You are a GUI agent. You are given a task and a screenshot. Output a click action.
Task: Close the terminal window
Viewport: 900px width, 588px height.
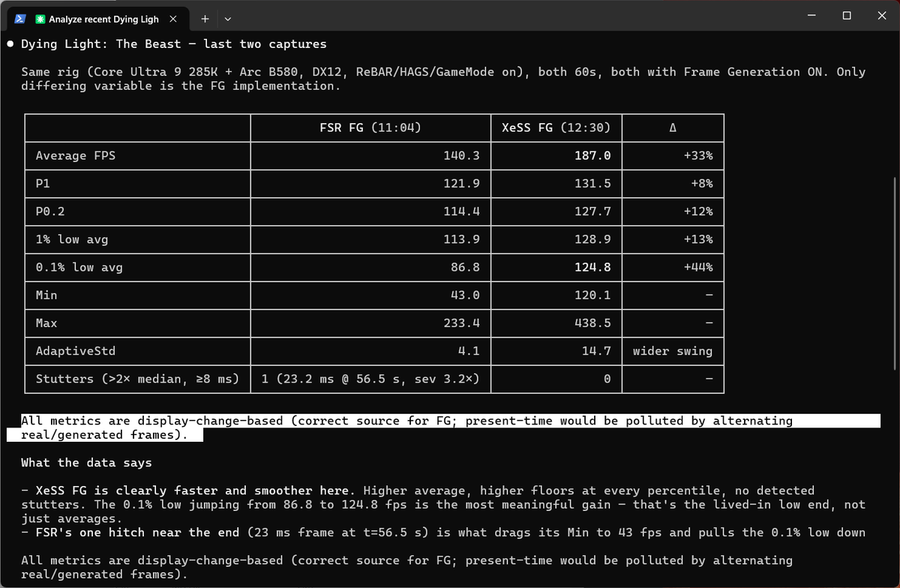coord(881,16)
